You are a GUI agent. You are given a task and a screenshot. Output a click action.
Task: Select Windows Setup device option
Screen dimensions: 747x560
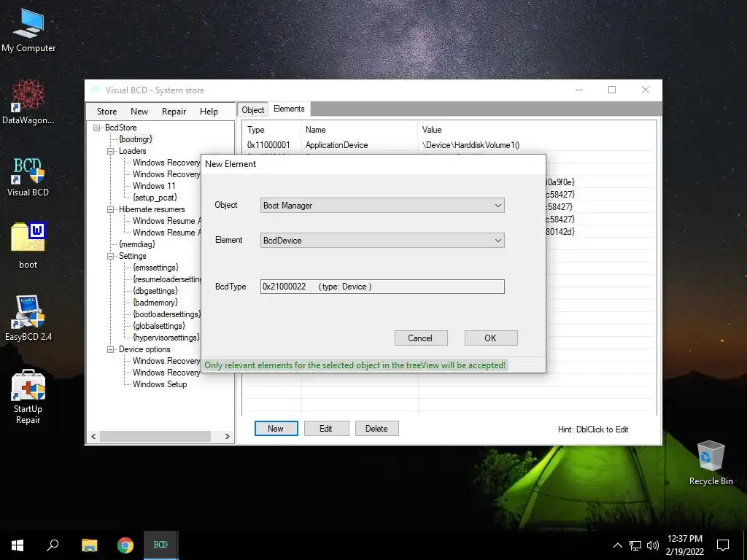[x=160, y=384]
